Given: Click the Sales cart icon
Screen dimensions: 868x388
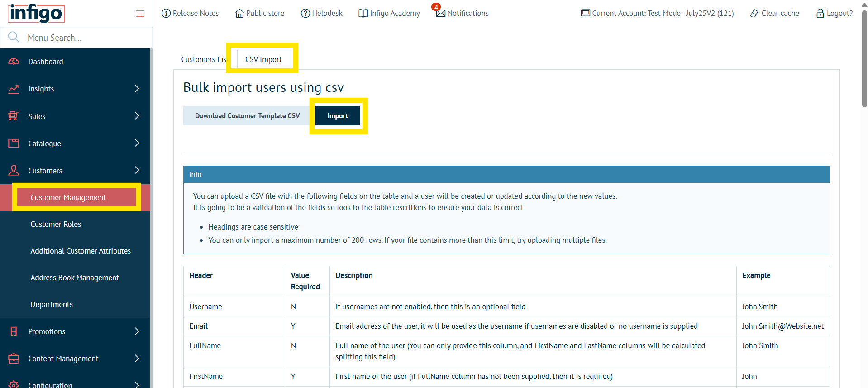Looking at the screenshot, I should tap(14, 116).
